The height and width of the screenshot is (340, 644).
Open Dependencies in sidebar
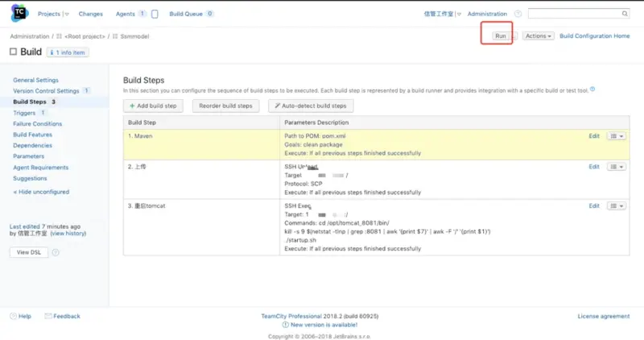pos(32,146)
